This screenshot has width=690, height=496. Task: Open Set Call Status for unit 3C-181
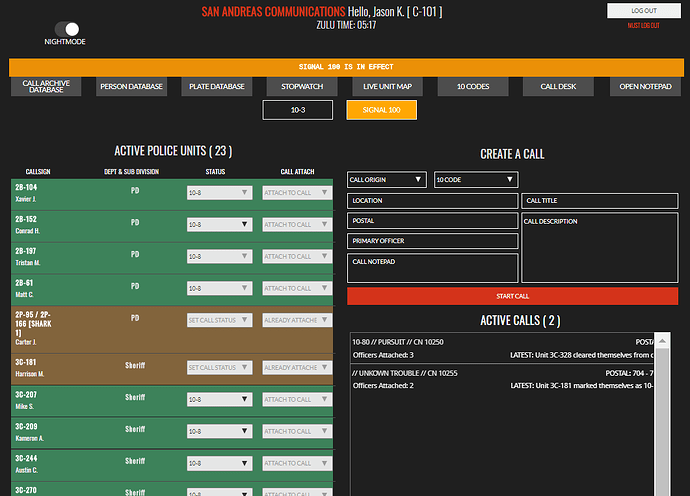pos(220,367)
